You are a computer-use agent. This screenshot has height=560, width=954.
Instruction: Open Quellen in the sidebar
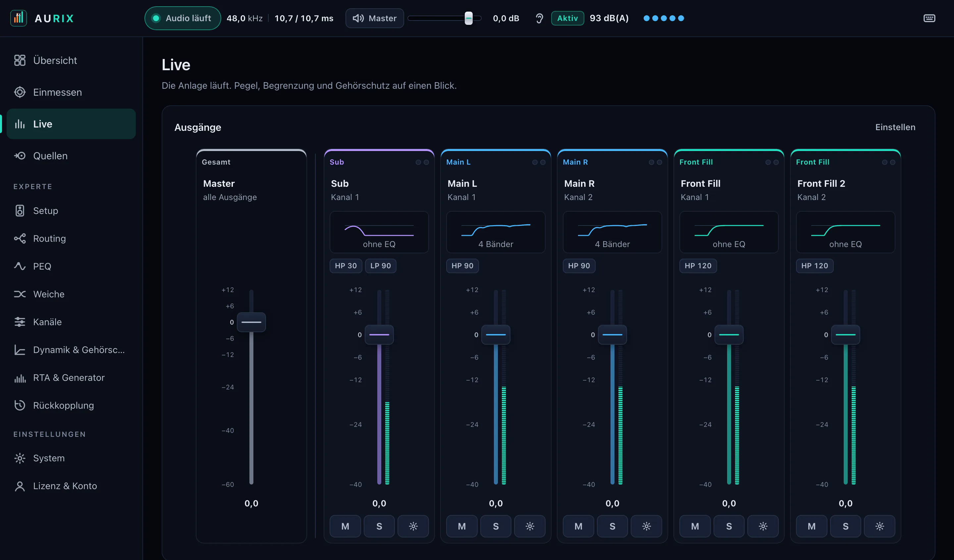click(71, 156)
